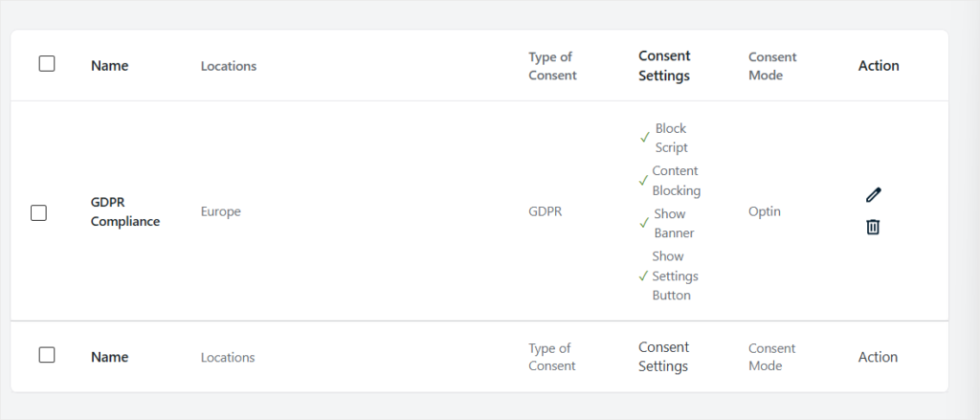Click the Optin consent mode value
The height and width of the screenshot is (420, 980).
pos(765,211)
